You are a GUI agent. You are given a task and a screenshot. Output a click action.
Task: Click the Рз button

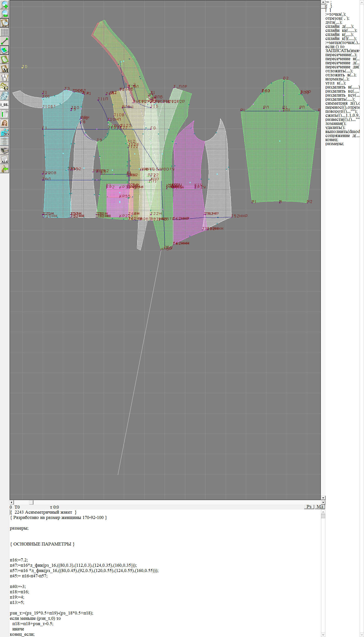[309, 507]
